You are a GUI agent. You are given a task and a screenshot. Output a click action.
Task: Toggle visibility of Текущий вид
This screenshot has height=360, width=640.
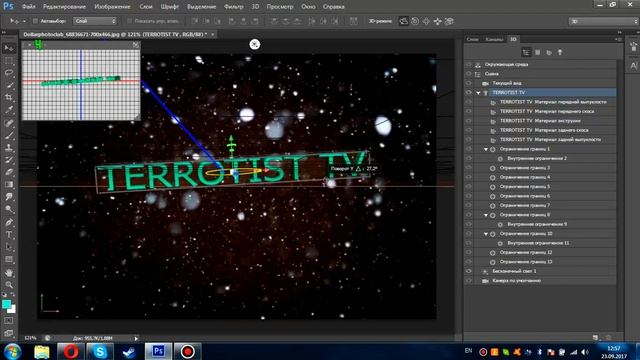coord(469,83)
